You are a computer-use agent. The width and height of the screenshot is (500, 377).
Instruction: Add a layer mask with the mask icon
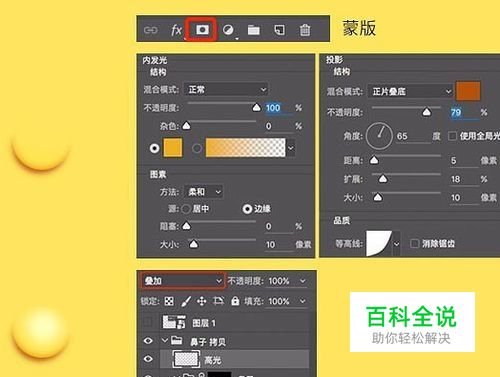point(202,30)
